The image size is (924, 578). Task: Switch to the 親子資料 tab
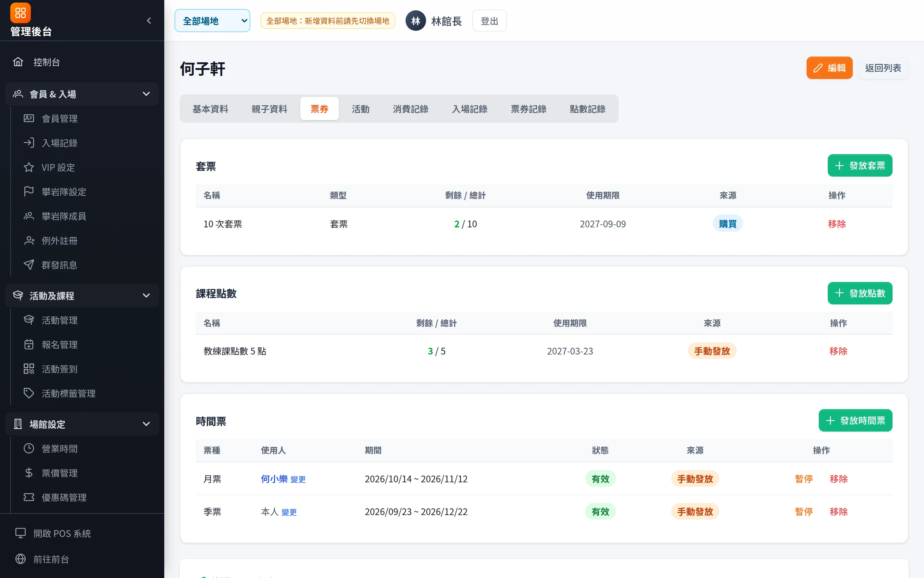(269, 109)
